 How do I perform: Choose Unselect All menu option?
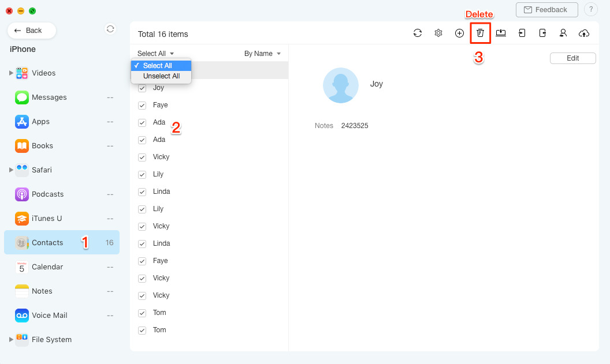tap(161, 76)
